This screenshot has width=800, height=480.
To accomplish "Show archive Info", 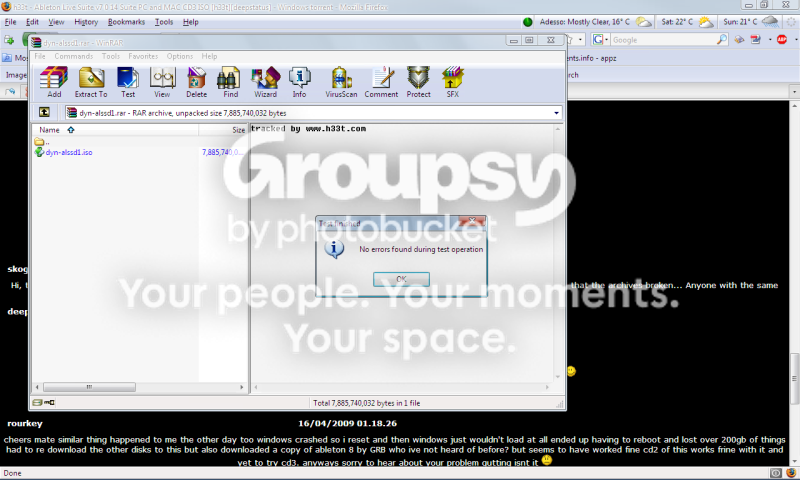I will point(299,82).
